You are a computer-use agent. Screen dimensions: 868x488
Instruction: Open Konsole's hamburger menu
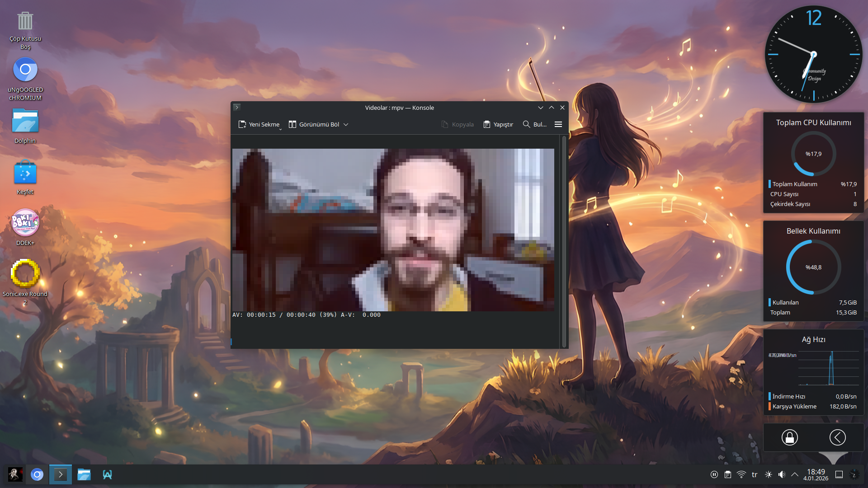[x=558, y=124]
